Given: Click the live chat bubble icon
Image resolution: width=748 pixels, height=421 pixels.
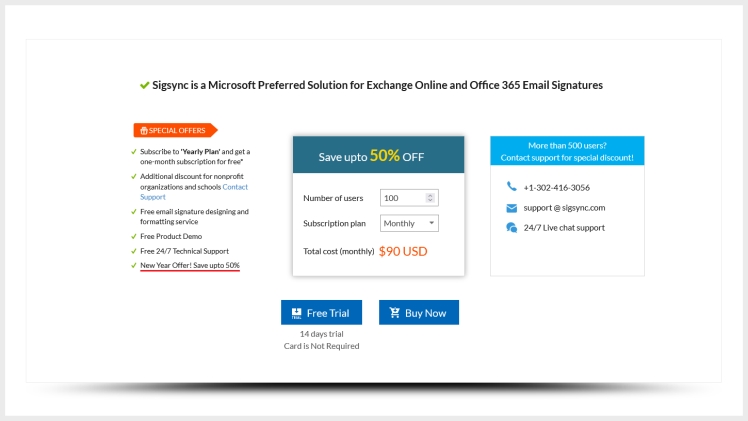Looking at the screenshot, I should click(x=512, y=228).
